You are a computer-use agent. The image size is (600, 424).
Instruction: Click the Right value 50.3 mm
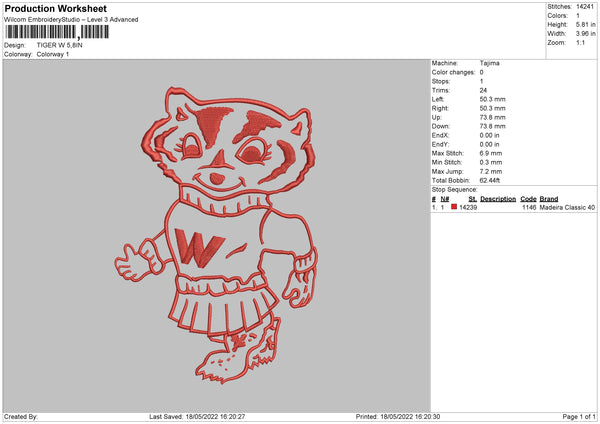[492, 108]
